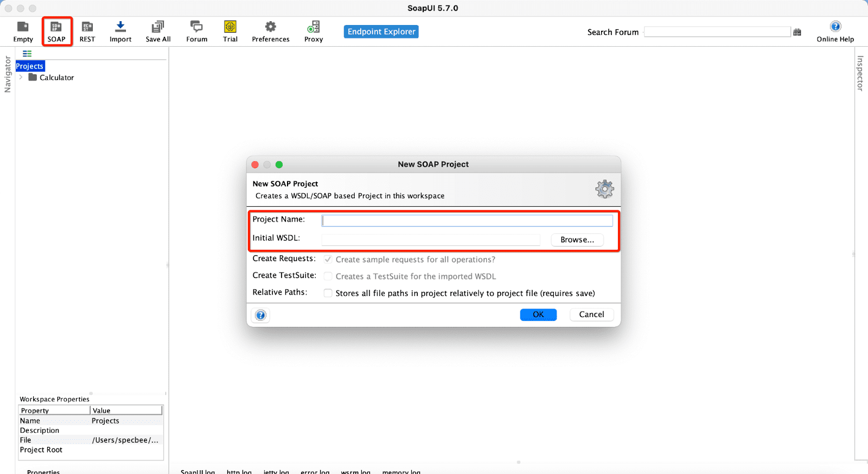Create a new REST project
The image size is (868, 474).
tap(87, 31)
